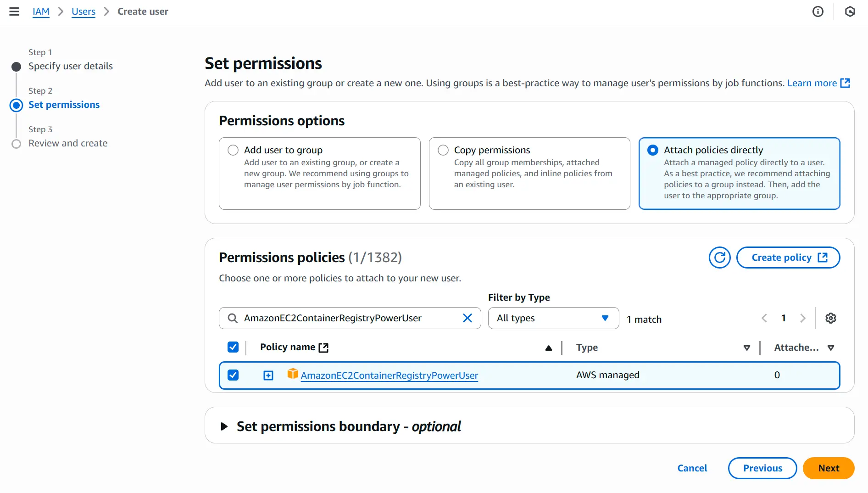Open policy table preferences gear
This screenshot has height=493, width=868.
(x=830, y=318)
